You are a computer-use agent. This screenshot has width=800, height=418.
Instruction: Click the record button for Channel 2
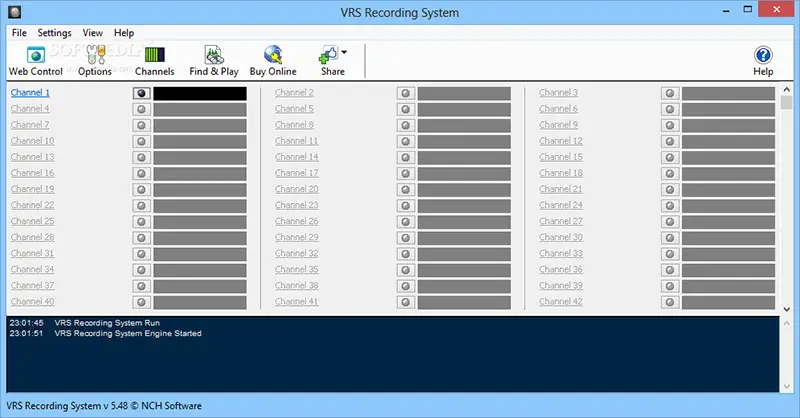click(406, 93)
